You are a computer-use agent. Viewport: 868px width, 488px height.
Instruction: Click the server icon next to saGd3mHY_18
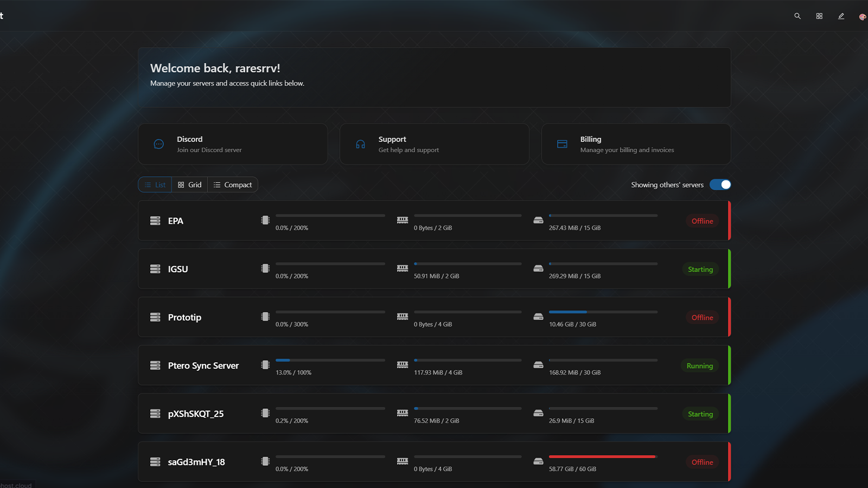(x=155, y=462)
